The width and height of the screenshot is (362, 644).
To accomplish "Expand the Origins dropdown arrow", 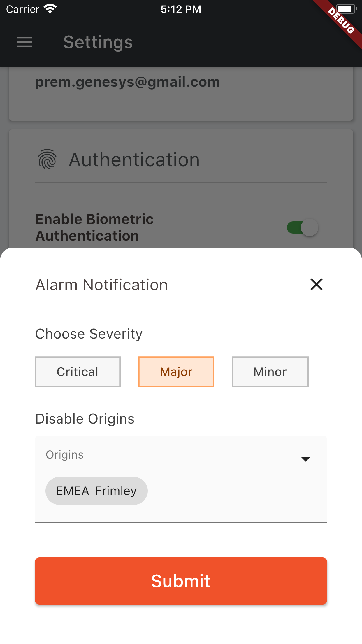I will [305, 459].
